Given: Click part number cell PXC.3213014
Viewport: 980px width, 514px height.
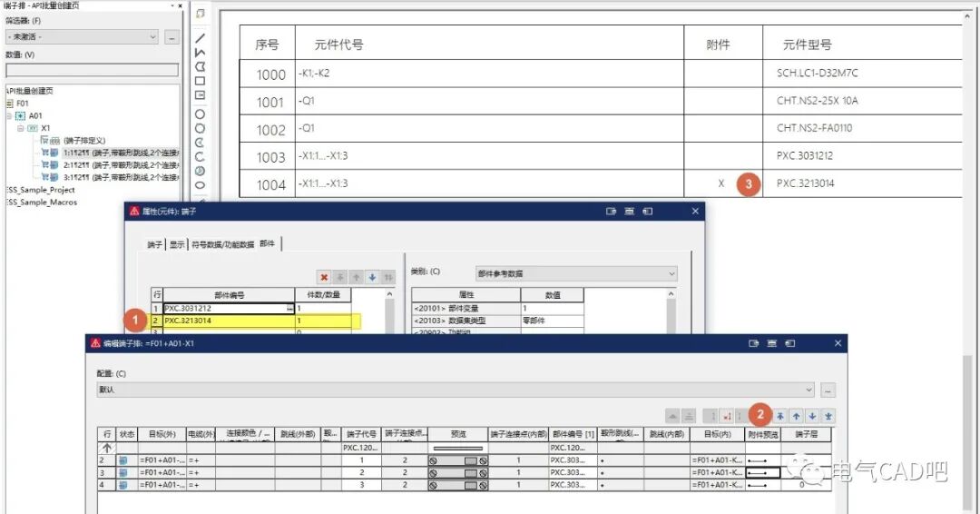Looking at the screenshot, I should click(229, 321).
